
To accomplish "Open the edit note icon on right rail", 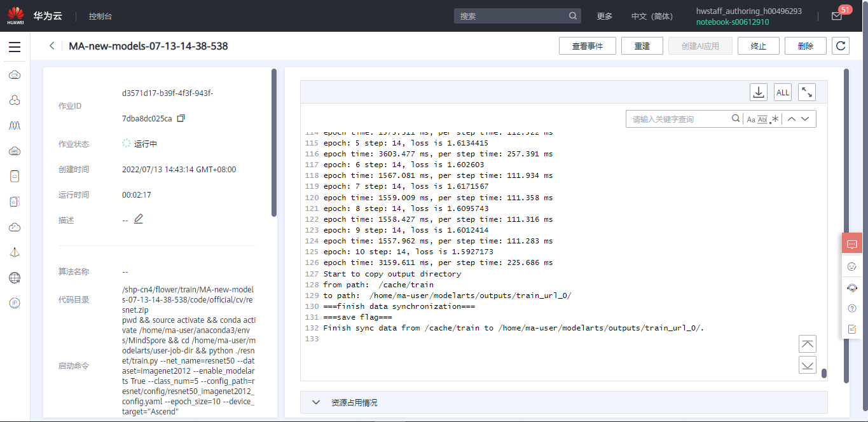I will coord(852,329).
